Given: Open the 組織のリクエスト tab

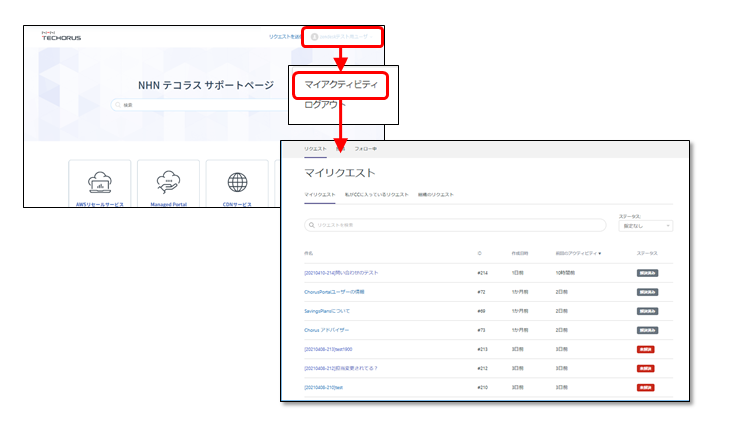Looking at the screenshot, I should click(x=435, y=195).
